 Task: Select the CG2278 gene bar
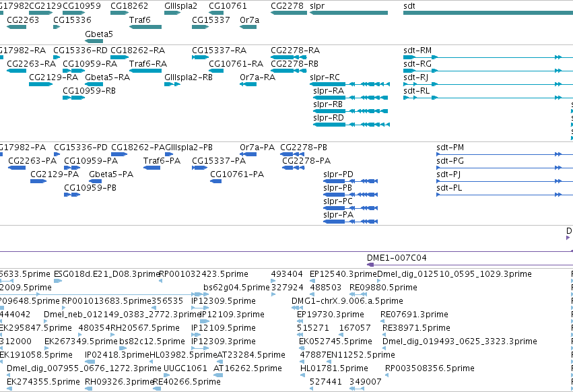click(289, 13)
